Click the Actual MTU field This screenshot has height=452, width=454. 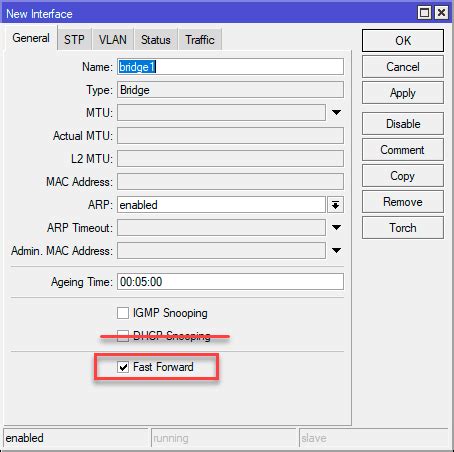coord(230,136)
